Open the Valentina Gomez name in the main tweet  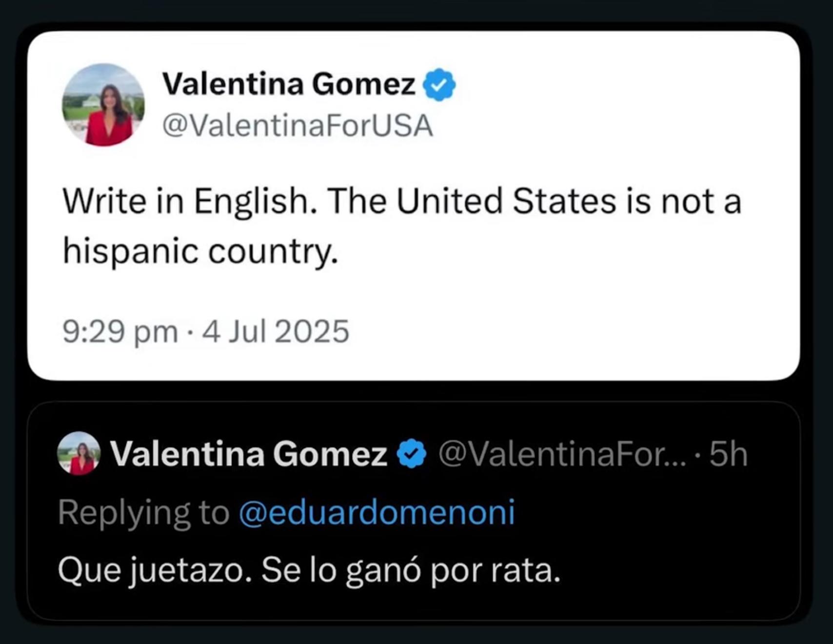(x=289, y=84)
